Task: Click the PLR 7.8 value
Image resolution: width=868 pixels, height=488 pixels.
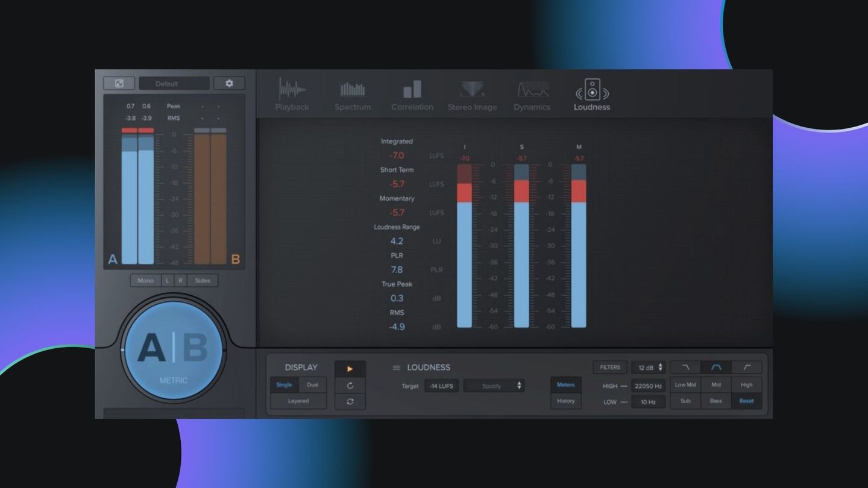Action: [397, 270]
